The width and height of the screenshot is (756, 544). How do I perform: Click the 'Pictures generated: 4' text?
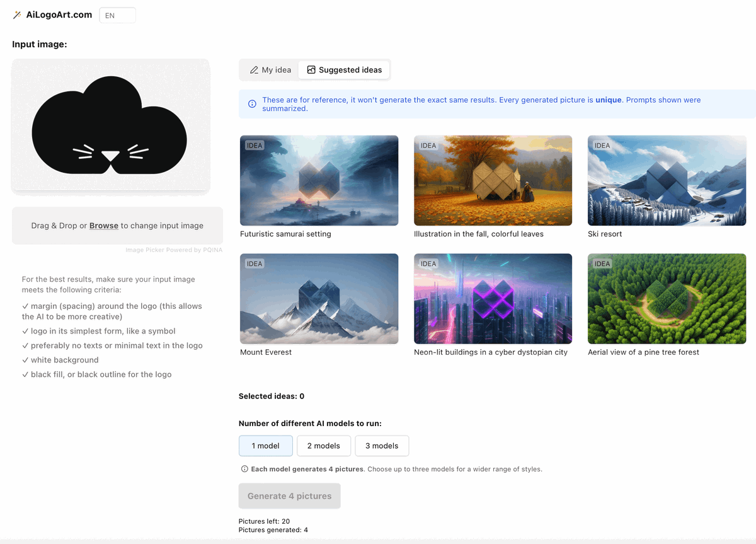(x=273, y=530)
